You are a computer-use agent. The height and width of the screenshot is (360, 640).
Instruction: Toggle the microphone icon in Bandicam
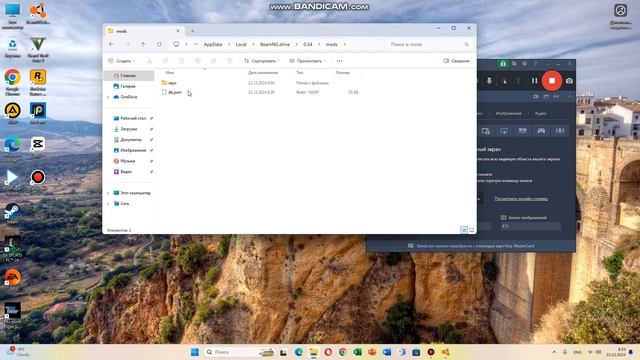pyautogui.click(x=489, y=81)
